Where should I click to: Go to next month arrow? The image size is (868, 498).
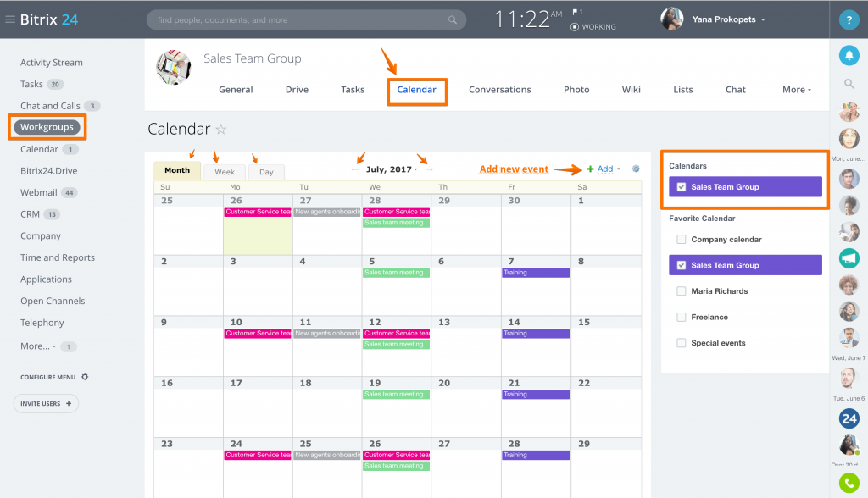coord(429,169)
